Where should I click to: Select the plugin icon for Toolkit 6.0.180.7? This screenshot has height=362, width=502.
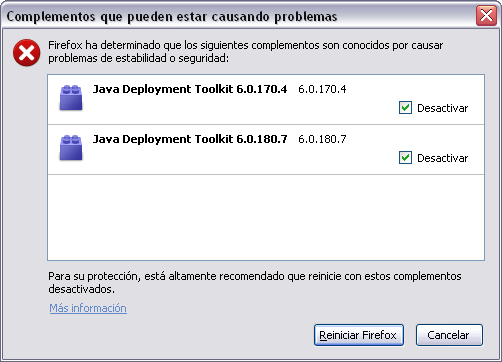click(71, 148)
